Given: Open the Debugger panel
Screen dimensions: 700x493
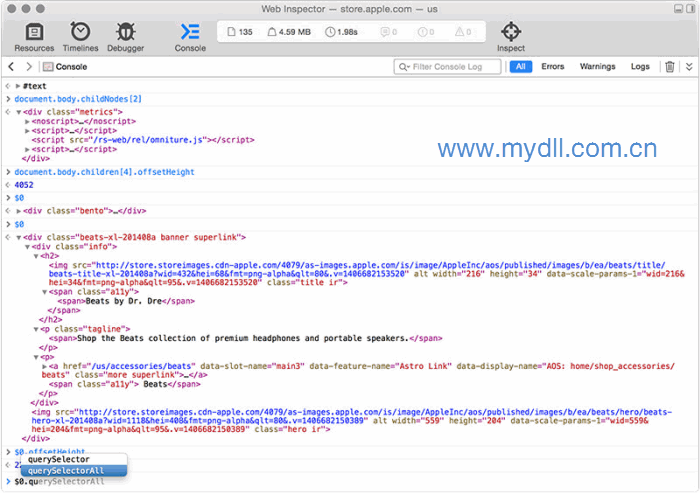Looking at the screenshot, I should pos(125,38).
